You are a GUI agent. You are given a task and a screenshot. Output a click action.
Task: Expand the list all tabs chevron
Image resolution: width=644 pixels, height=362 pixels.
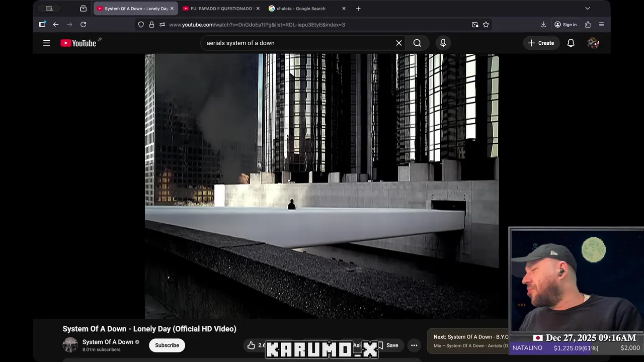pos(587,9)
